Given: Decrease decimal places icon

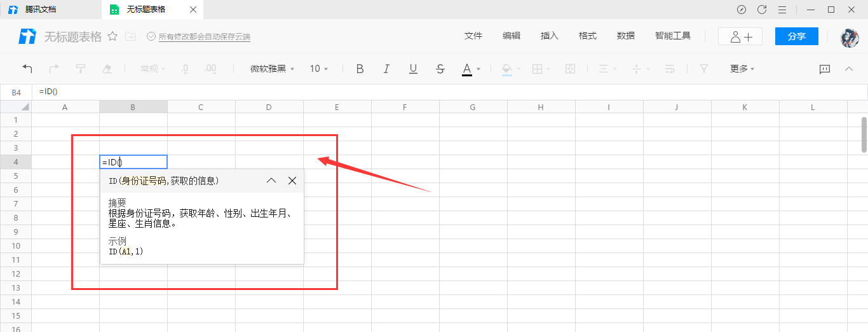Looking at the screenshot, I should pos(185,69).
